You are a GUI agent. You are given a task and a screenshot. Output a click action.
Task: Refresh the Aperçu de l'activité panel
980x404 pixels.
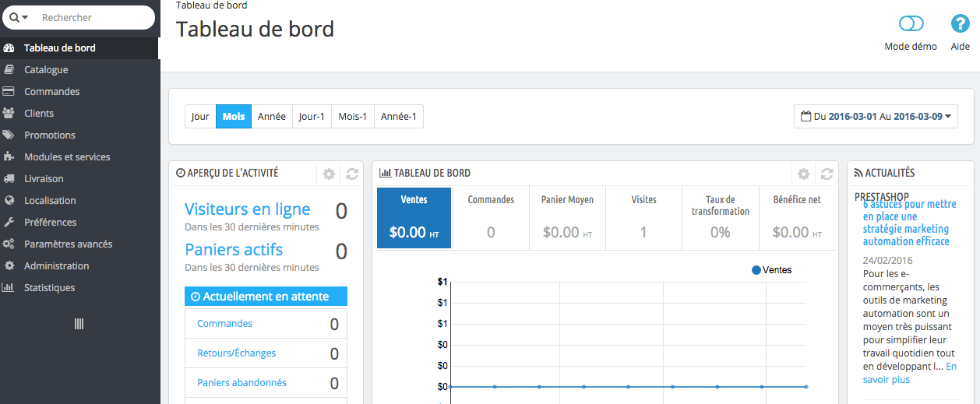(352, 174)
